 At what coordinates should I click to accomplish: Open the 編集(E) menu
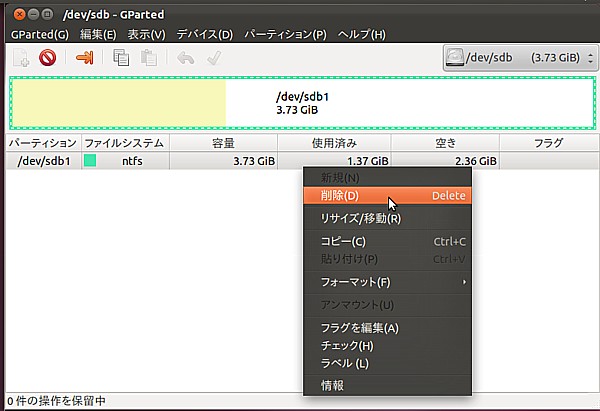pyautogui.click(x=98, y=34)
